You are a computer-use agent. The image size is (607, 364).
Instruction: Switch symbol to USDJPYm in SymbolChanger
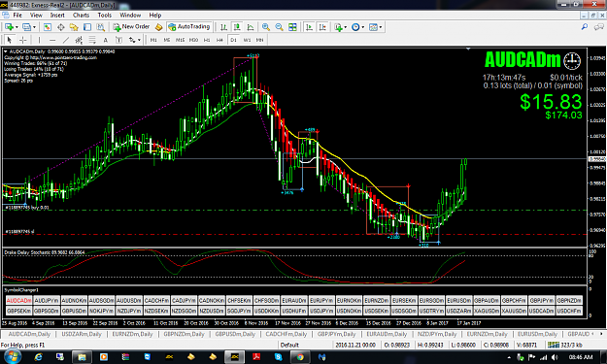[x=321, y=311]
